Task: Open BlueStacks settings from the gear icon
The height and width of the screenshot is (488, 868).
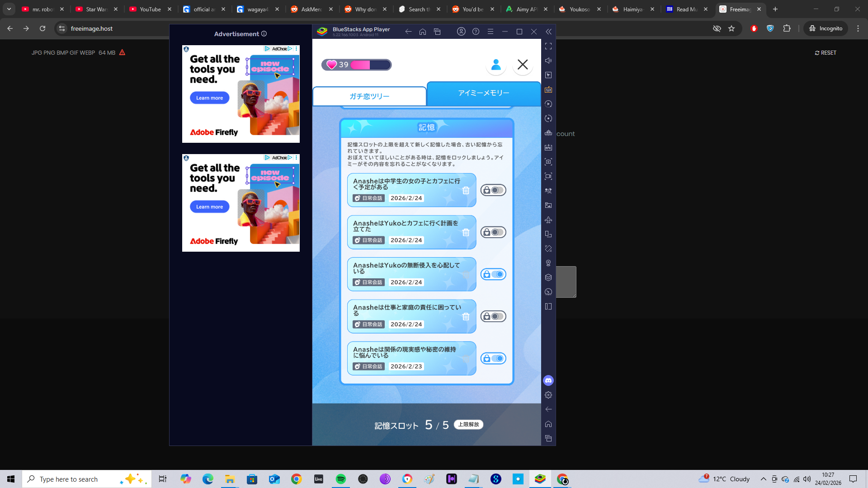Action: (x=548, y=395)
